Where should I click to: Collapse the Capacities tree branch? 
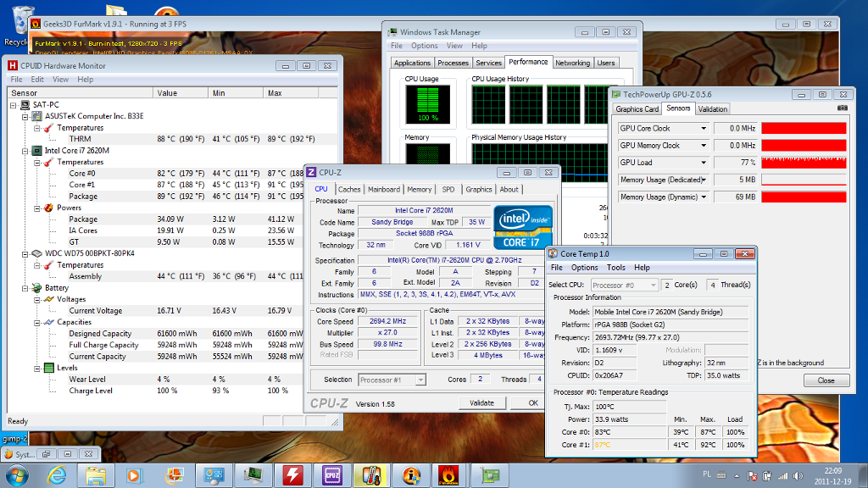(37, 322)
